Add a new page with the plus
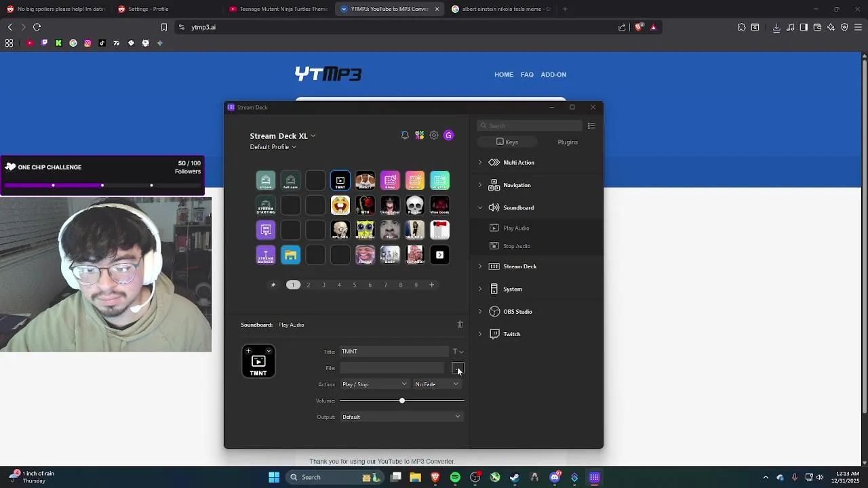The height and width of the screenshot is (488, 868). click(x=431, y=285)
